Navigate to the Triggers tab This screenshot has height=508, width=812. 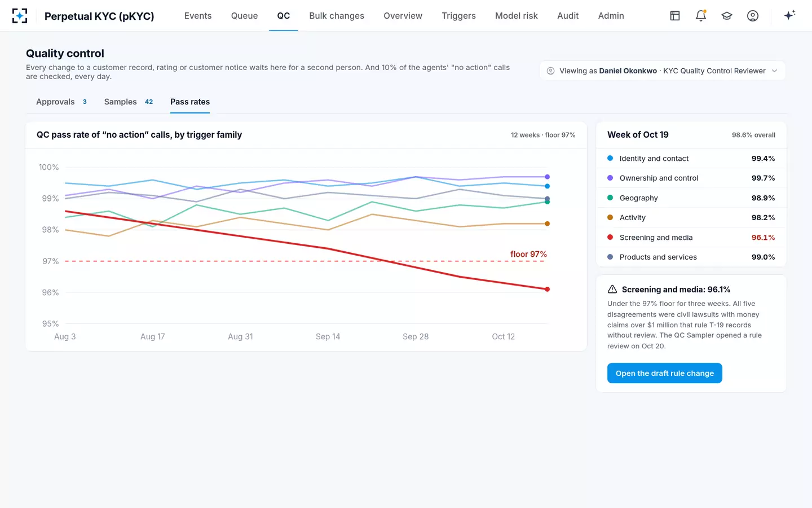tap(459, 16)
